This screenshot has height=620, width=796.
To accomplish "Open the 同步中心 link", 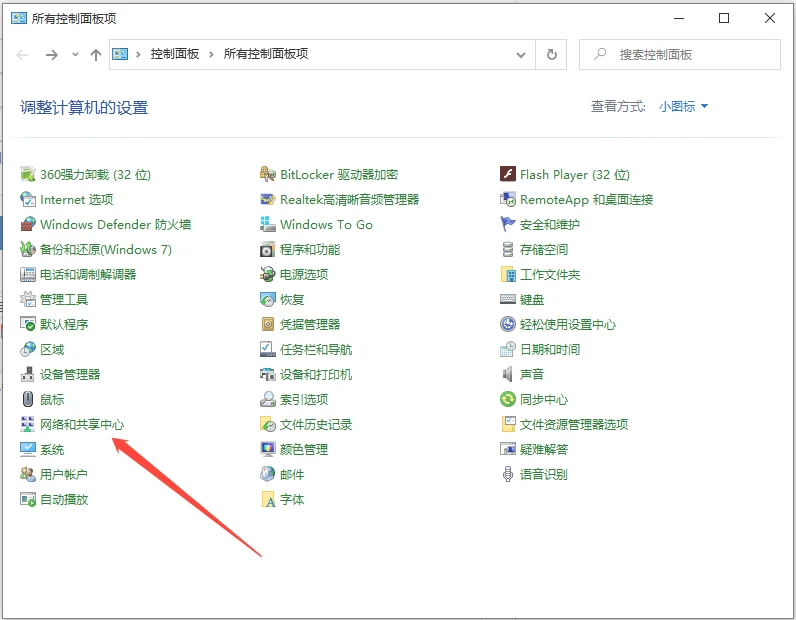I will (x=544, y=400).
